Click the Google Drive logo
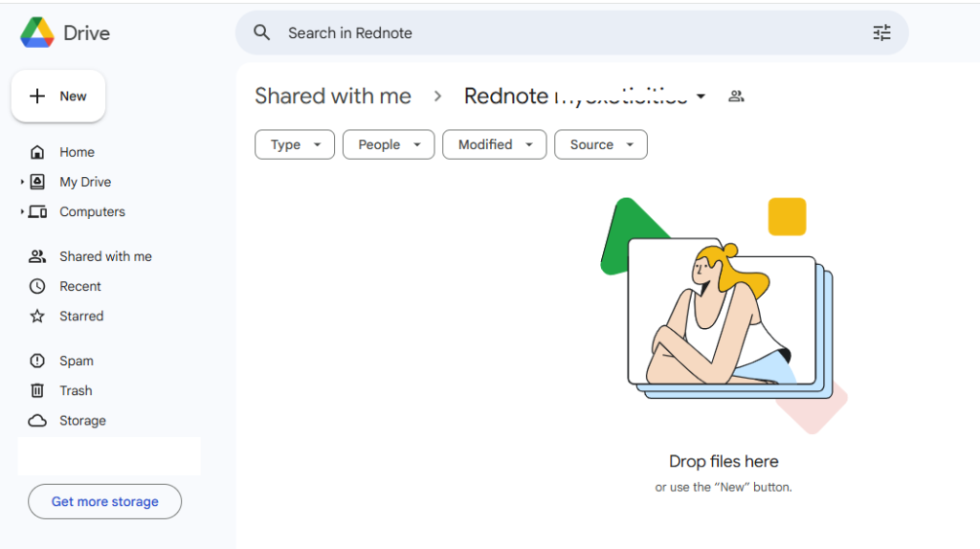 [x=37, y=33]
